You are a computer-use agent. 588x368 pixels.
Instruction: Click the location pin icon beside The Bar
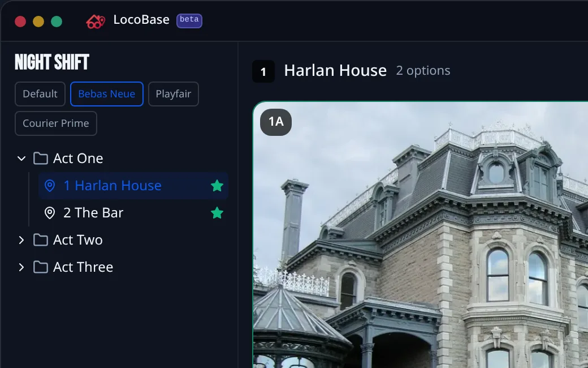pyautogui.click(x=50, y=213)
